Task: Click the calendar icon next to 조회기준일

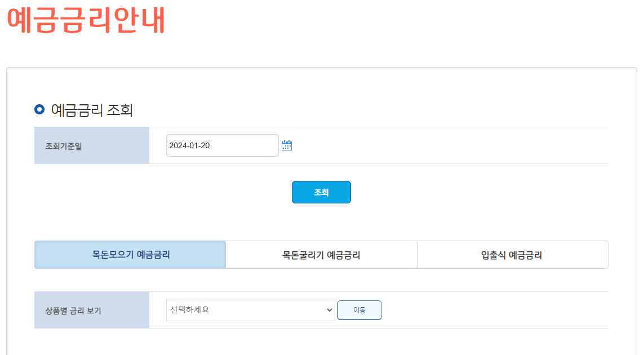Action: click(x=287, y=145)
